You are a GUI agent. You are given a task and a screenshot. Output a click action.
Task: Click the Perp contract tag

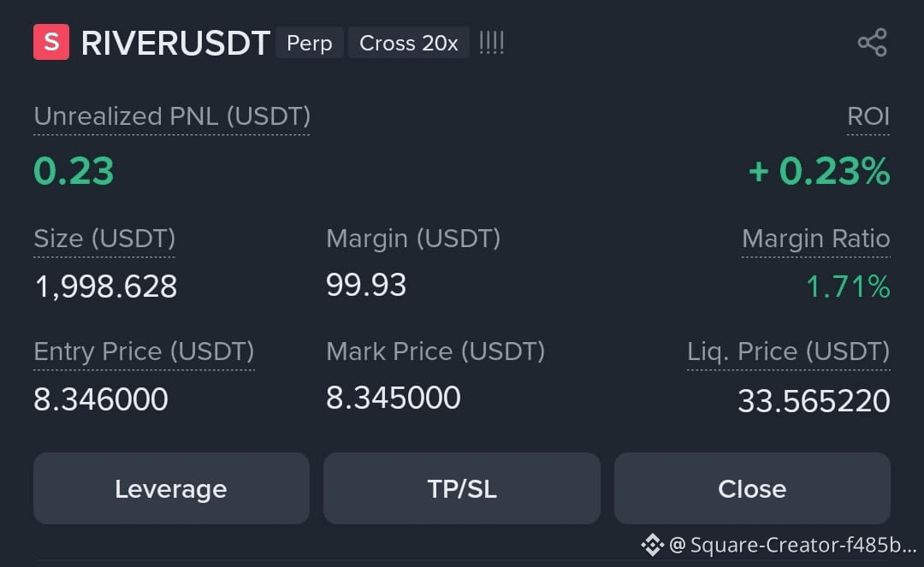(x=309, y=43)
